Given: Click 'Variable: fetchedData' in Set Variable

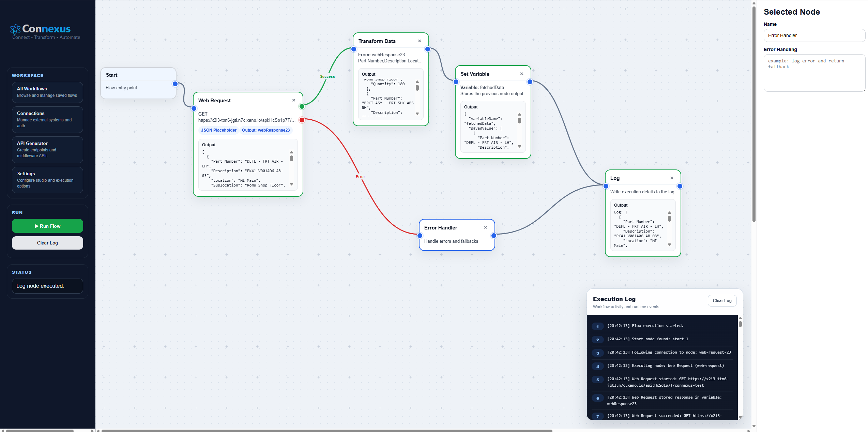Looking at the screenshot, I should 482,87.
